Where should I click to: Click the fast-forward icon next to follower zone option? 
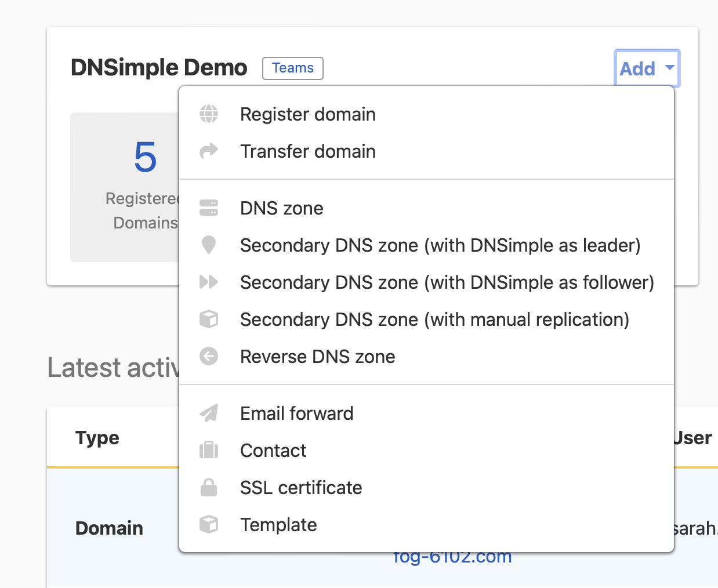208,282
